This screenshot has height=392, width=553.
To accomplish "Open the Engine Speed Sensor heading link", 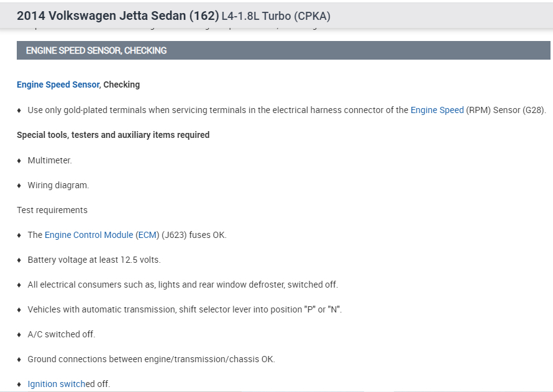I will point(58,84).
